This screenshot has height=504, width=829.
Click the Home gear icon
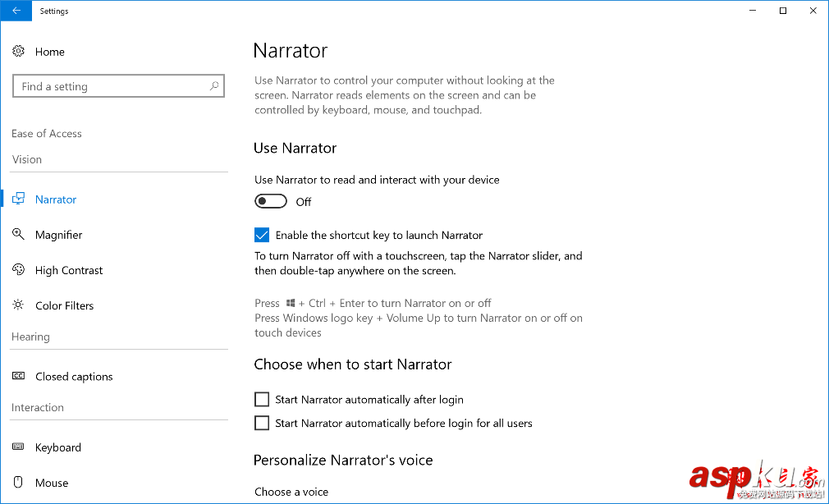coord(18,52)
